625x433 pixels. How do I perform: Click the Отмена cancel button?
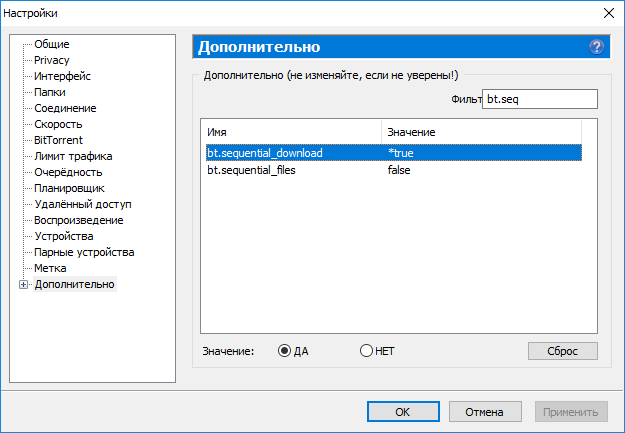click(x=485, y=411)
